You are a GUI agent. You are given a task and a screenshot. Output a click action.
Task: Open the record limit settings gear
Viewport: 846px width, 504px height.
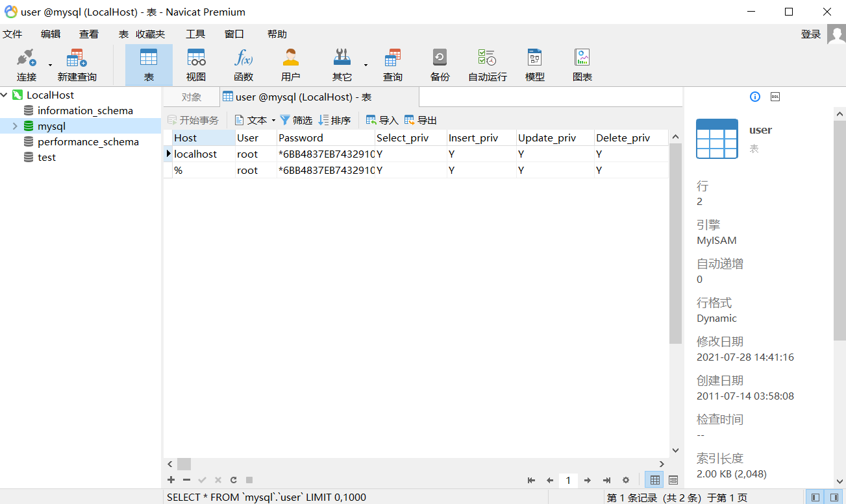(626, 480)
